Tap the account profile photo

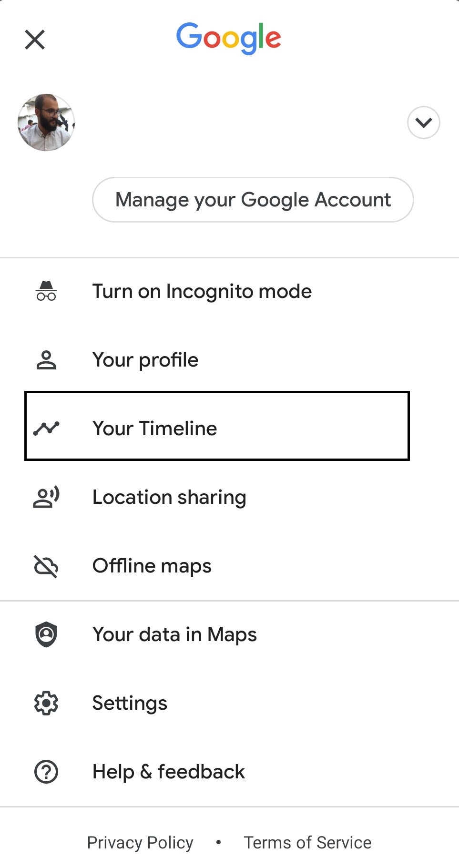(46, 123)
